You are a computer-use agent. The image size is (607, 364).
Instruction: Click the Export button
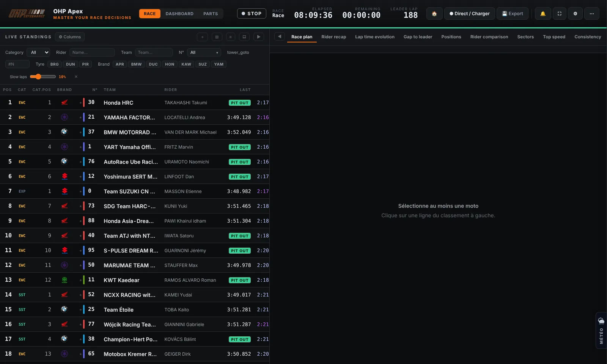point(513,14)
